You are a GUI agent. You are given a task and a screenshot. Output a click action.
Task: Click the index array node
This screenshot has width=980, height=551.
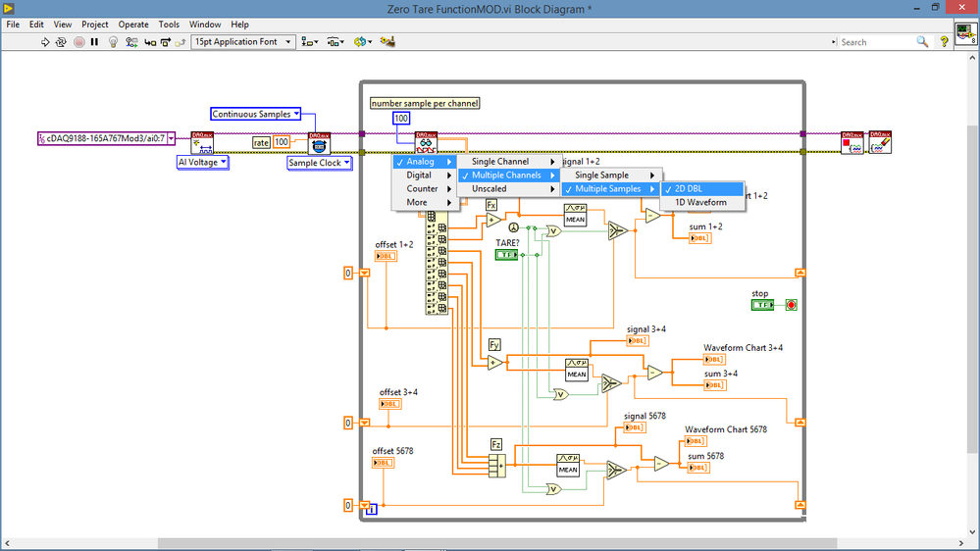[x=437, y=263]
